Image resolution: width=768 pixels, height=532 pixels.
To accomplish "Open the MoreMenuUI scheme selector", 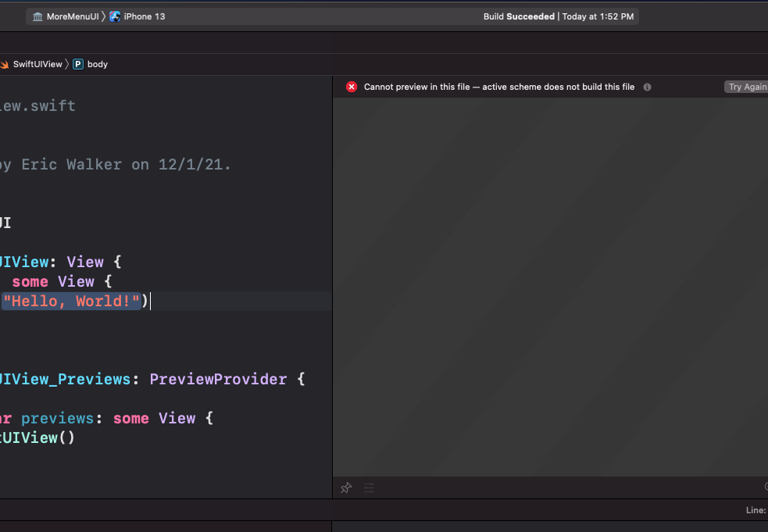I will (x=66, y=16).
